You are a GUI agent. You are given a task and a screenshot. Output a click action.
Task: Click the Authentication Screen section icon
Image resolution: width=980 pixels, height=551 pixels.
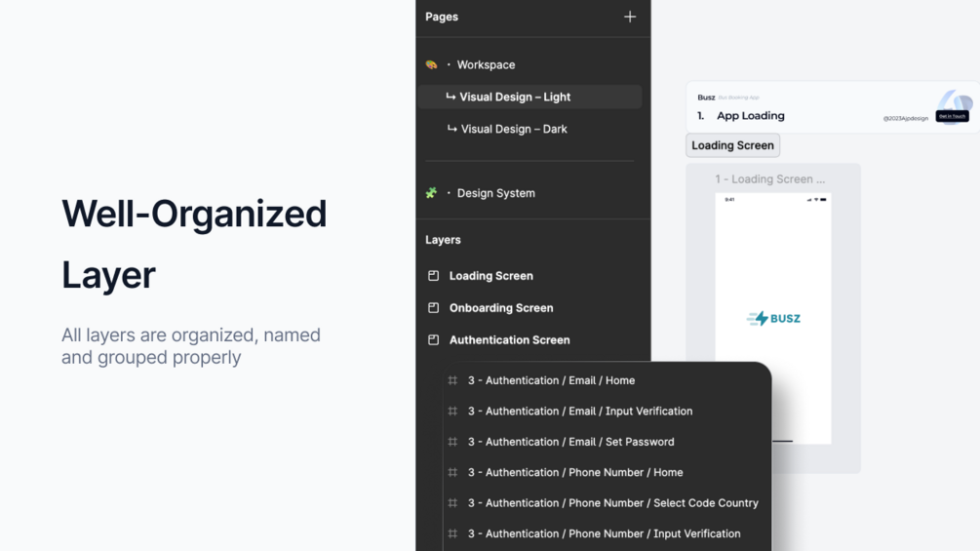(434, 340)
